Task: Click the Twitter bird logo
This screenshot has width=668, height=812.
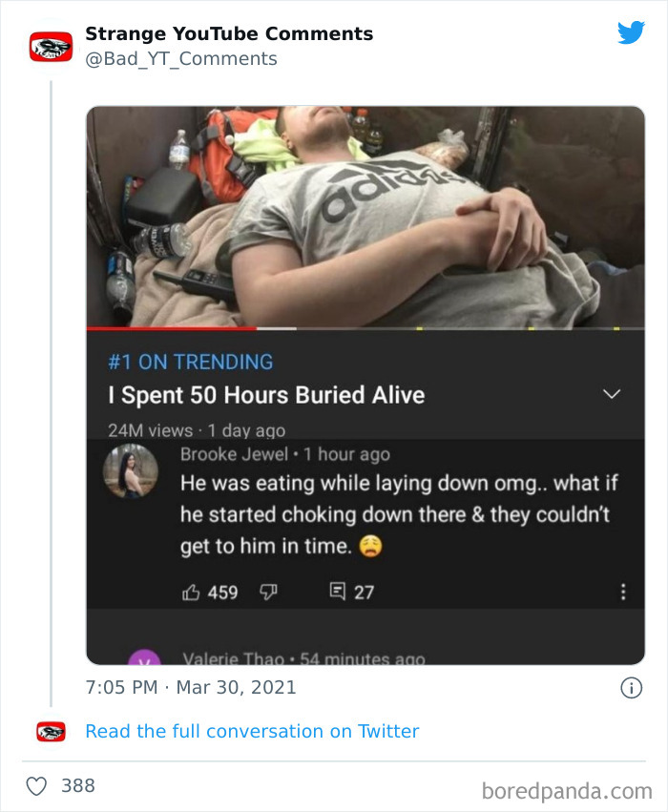Action: point(631,32)
